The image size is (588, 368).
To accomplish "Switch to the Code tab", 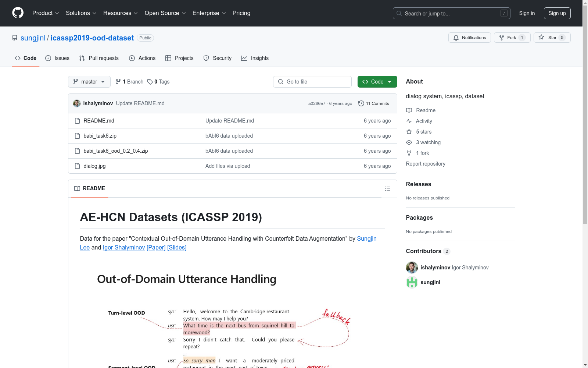I will pos(26,58).
